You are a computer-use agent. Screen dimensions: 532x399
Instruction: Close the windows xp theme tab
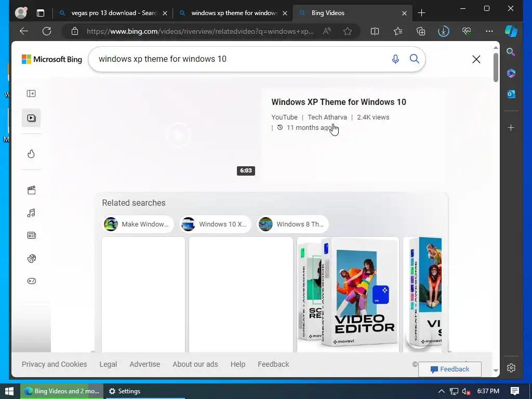(x=285, y=13)
